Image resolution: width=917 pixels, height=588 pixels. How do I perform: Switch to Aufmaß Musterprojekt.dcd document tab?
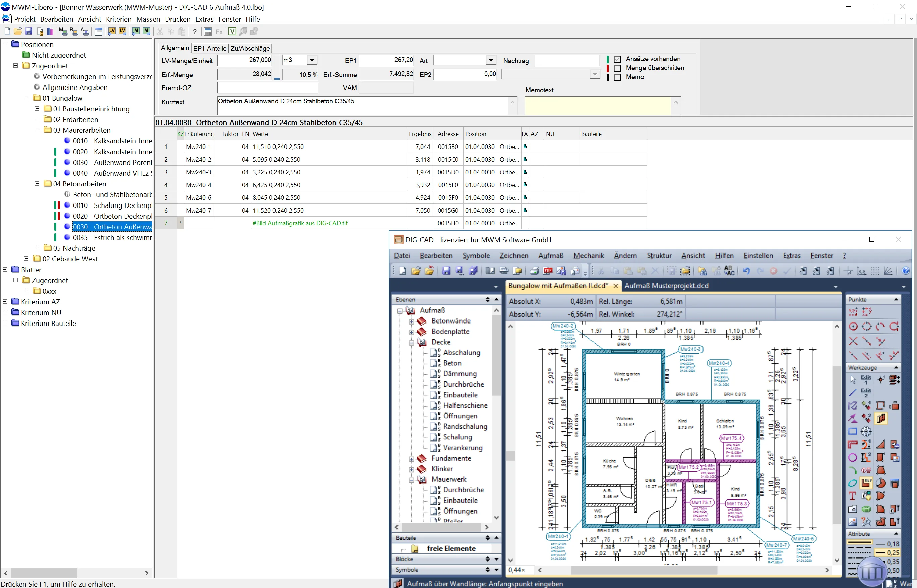(666, 286)
